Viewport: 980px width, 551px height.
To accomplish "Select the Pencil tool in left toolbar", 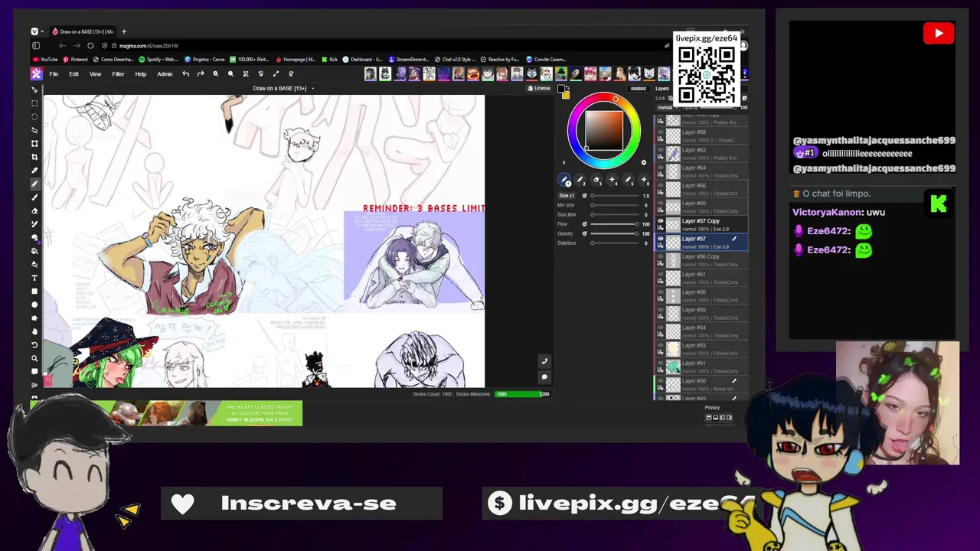I will pos(34,184).
